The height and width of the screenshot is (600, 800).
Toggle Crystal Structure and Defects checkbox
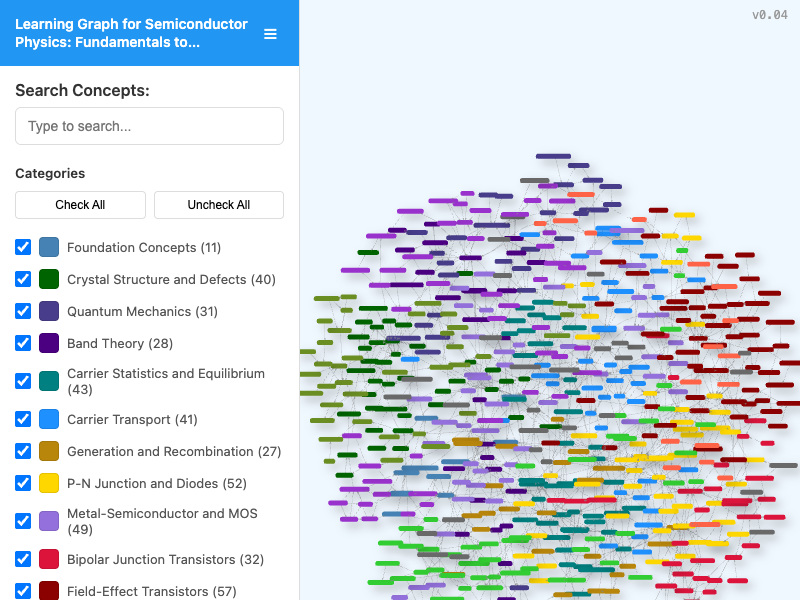[23, 280]
